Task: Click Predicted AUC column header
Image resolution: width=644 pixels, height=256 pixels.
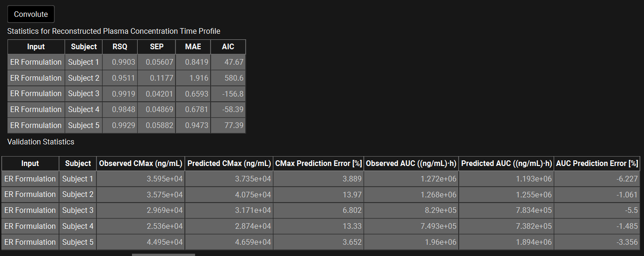Action: pos(506,163)
